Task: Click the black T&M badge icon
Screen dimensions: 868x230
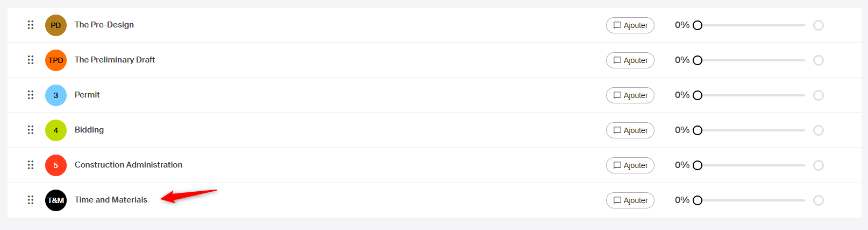Action: point(56,200)
